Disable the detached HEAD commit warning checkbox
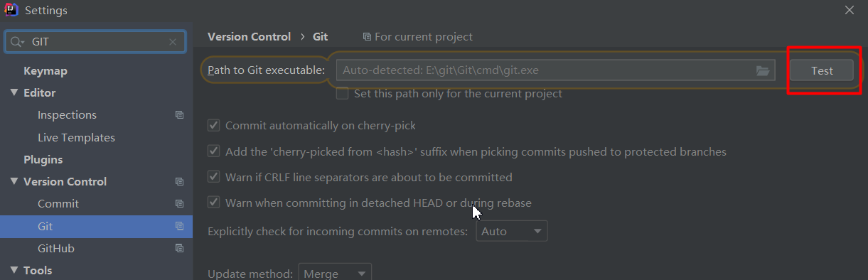This screenshot has width=868, height=280. 213,203
